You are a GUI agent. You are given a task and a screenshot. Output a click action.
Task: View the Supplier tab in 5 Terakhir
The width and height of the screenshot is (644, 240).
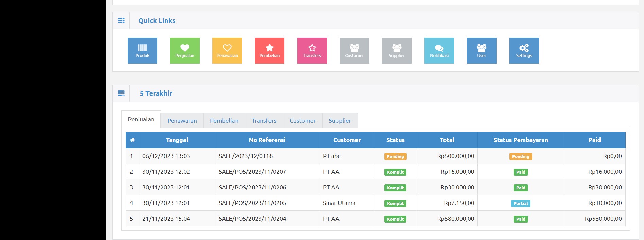coord(340,121)
